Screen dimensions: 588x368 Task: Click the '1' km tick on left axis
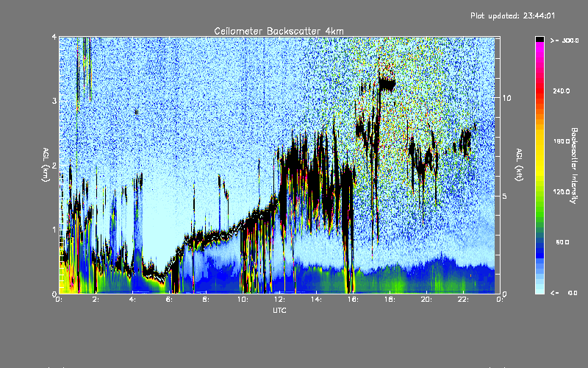pyautogui.click(x=54, y=230)
